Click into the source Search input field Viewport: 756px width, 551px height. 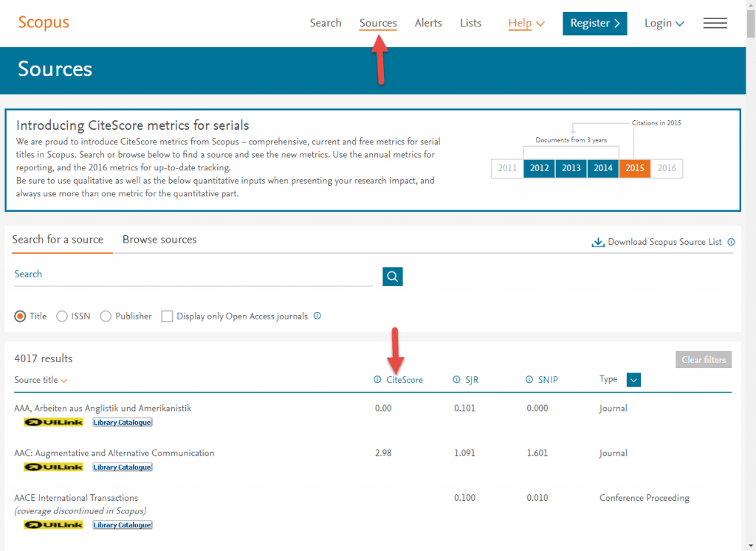pos(192,274)
